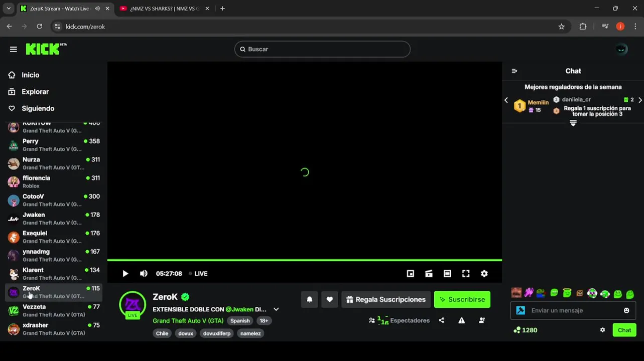The height and width of the screenshot is (361, 644).
Task: Click the 18+ tag
Action: 264,321
